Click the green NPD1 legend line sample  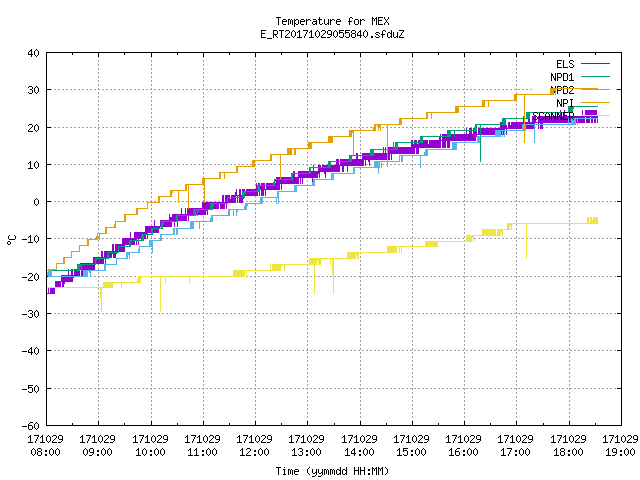tap(596, 77)
